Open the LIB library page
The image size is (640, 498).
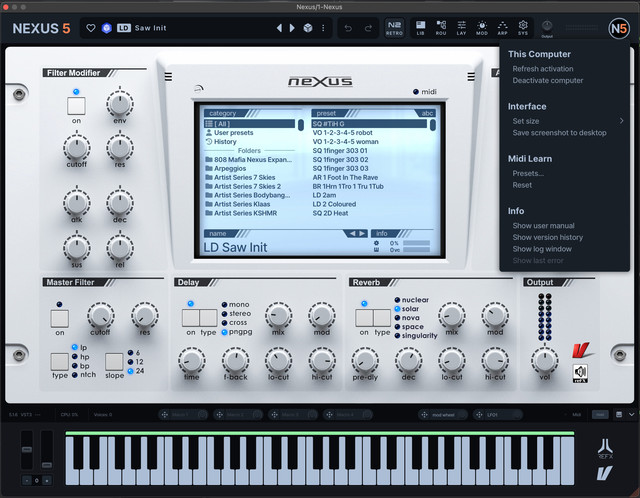coord(420,28)
